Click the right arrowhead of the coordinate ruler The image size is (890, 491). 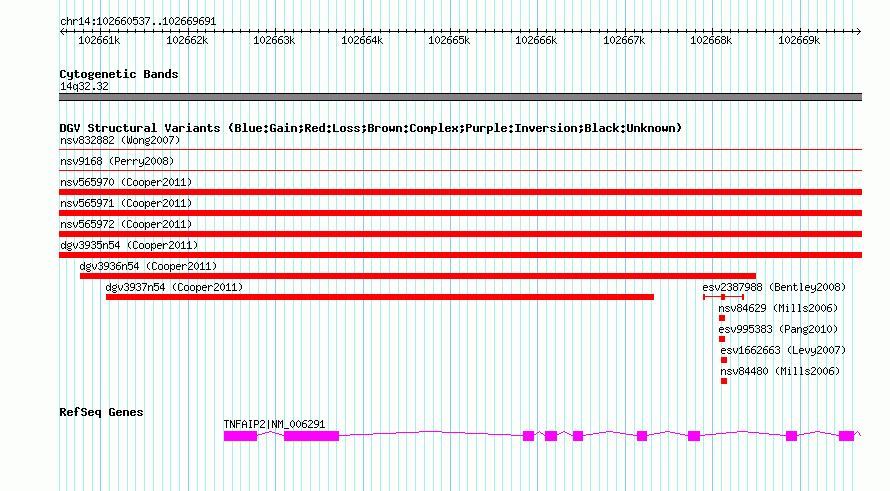(x=858, y=31)
